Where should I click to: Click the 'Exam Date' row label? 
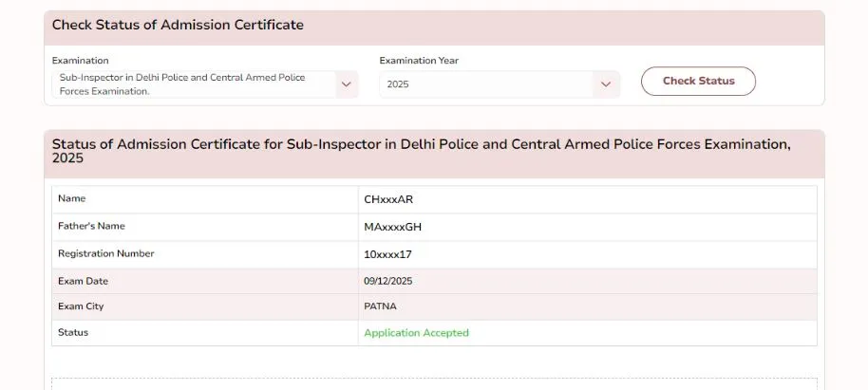83,280
